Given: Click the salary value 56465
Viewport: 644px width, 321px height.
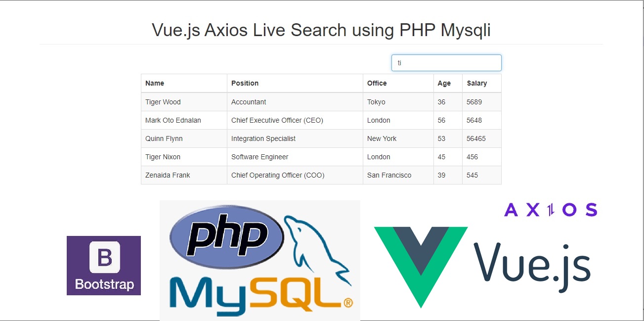Looking at the screenshot, I should tap(476, 138).
